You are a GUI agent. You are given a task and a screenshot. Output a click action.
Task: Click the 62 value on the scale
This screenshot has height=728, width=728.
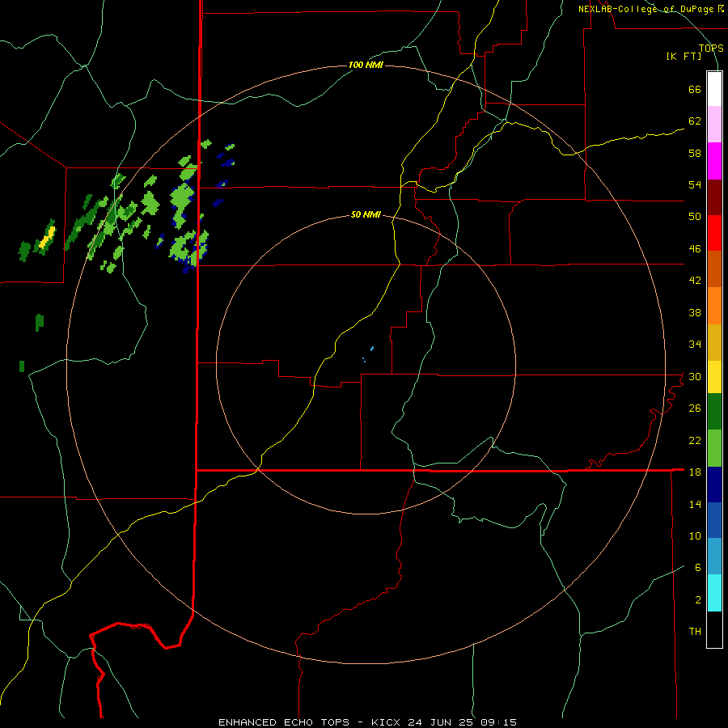[695, 121]
